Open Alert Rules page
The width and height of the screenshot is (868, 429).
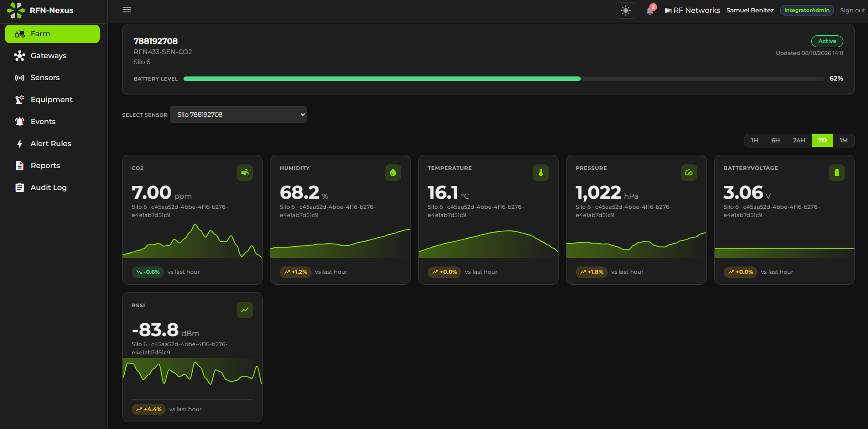tap(52, 144)
